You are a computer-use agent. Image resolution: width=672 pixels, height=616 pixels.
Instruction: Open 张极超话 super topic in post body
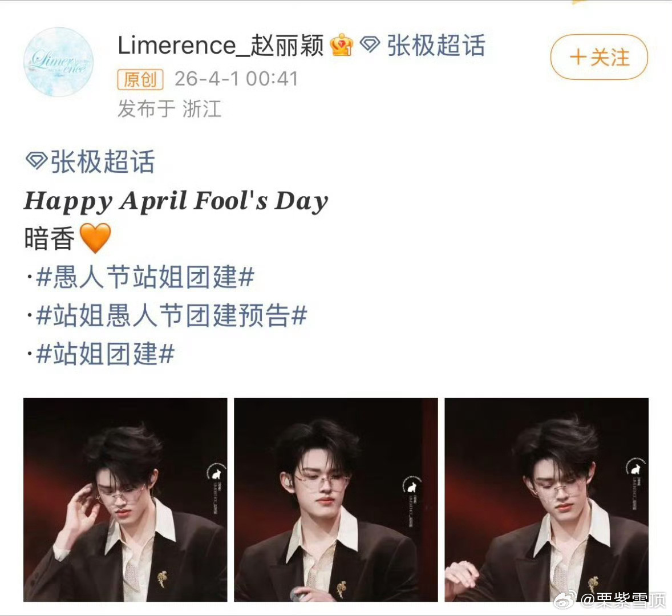coord(103,161)
